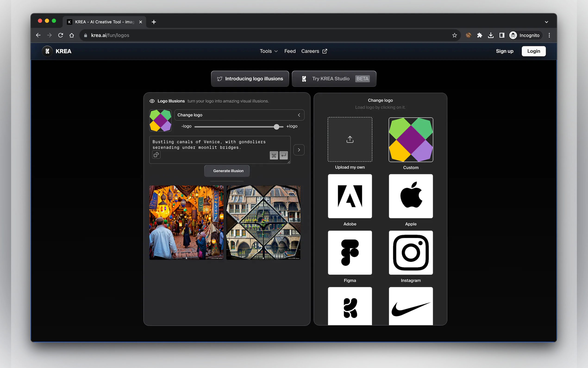Open a new browser tab

point(154,22)
